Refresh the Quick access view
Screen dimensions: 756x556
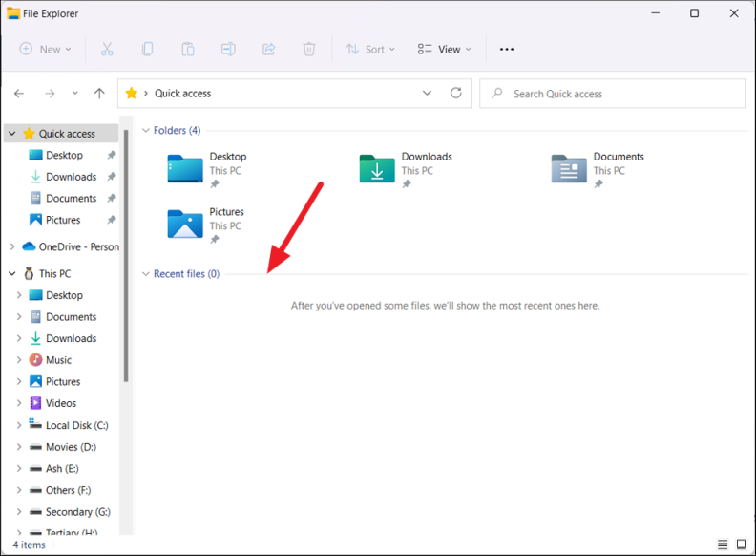tap(456, 94)
